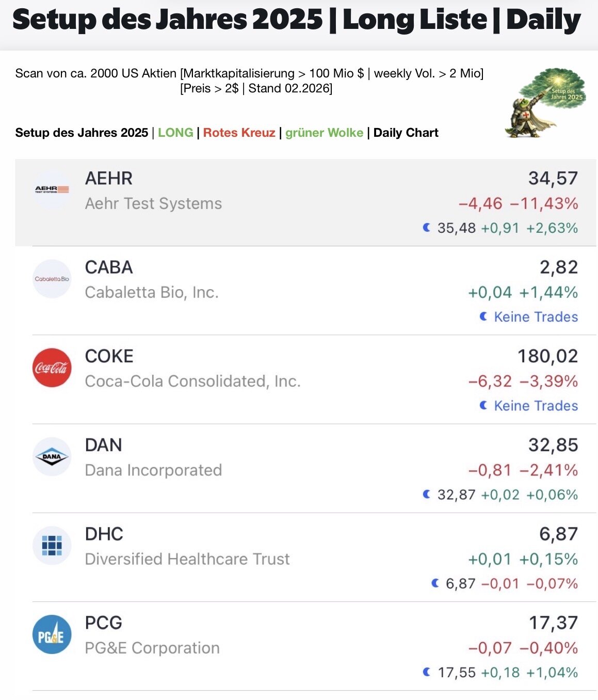
Task: Select the PCG ticker symbol
Action: [104, 623]
